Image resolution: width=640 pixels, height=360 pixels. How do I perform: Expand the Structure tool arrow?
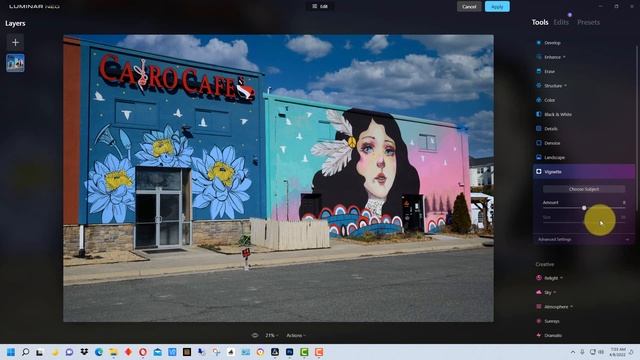tap(565, 86)
